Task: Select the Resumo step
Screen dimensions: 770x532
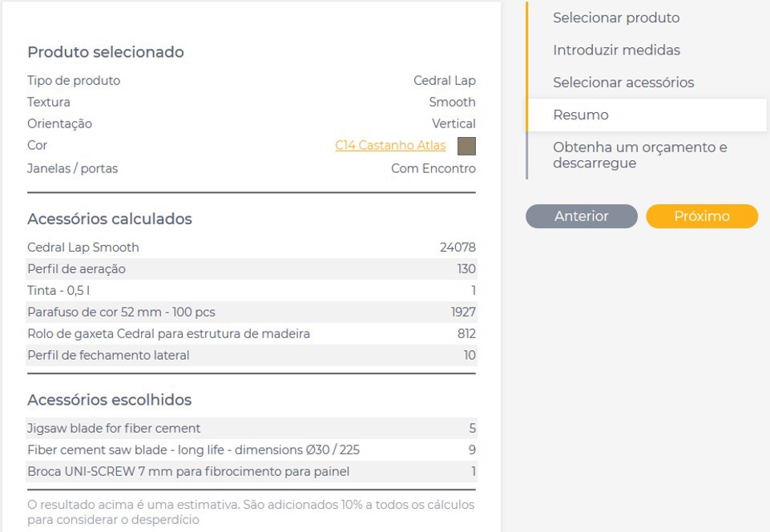Action: pos(581,115)
